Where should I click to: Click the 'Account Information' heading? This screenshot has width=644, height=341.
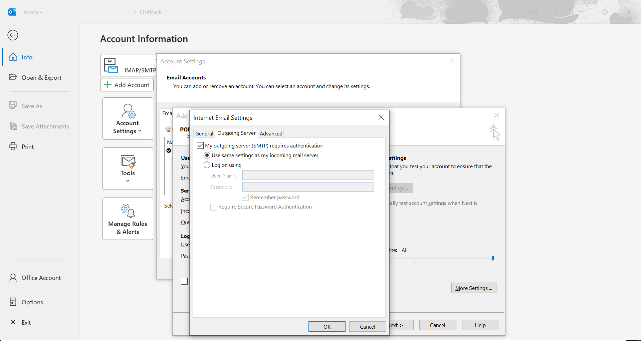(x=144, y=39)
